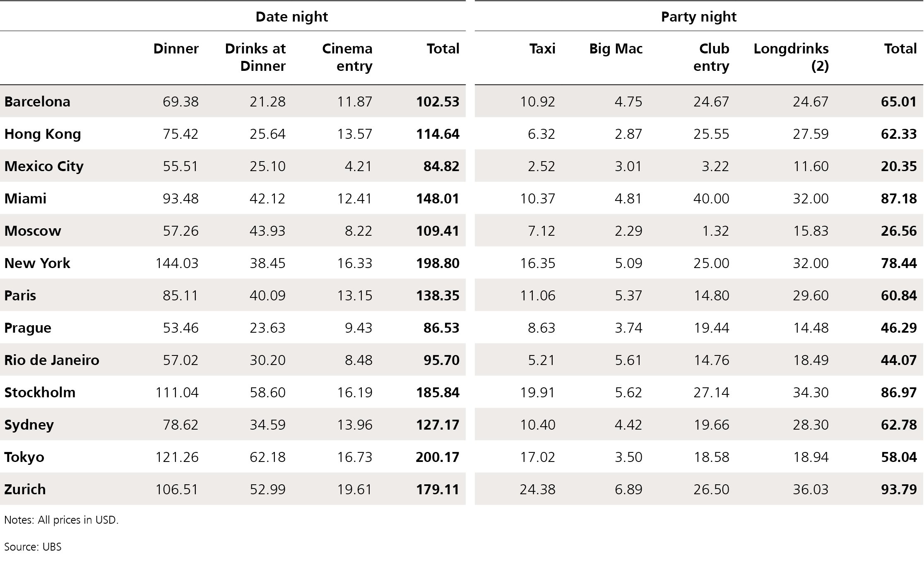This screenshot has width=924, height=580.
Task: Click the Party night group header
Action: 698,17
